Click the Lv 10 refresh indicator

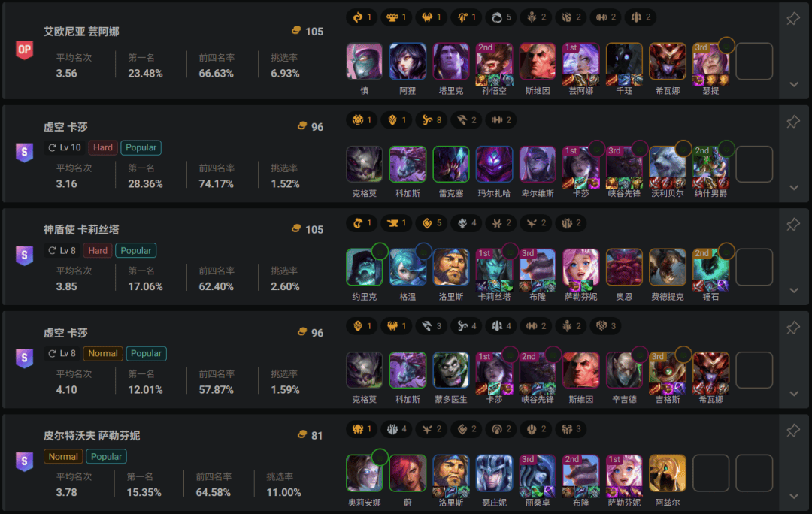(x=64, y=148)
